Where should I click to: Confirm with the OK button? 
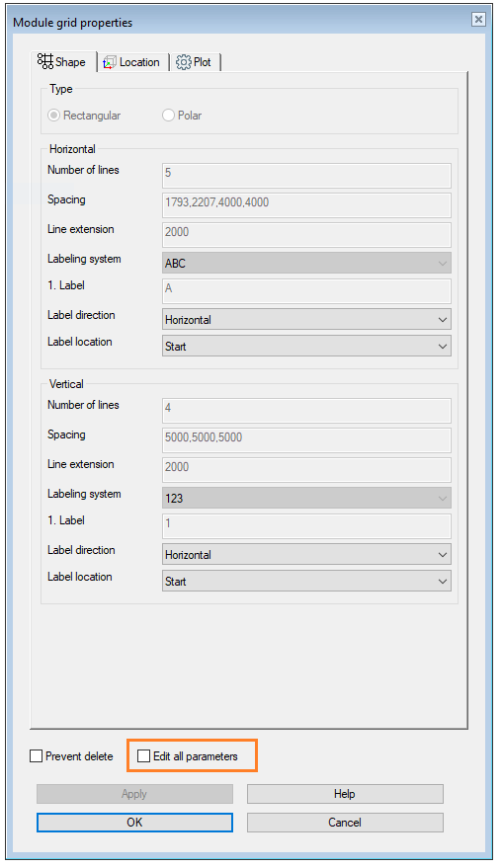point(134,822)
